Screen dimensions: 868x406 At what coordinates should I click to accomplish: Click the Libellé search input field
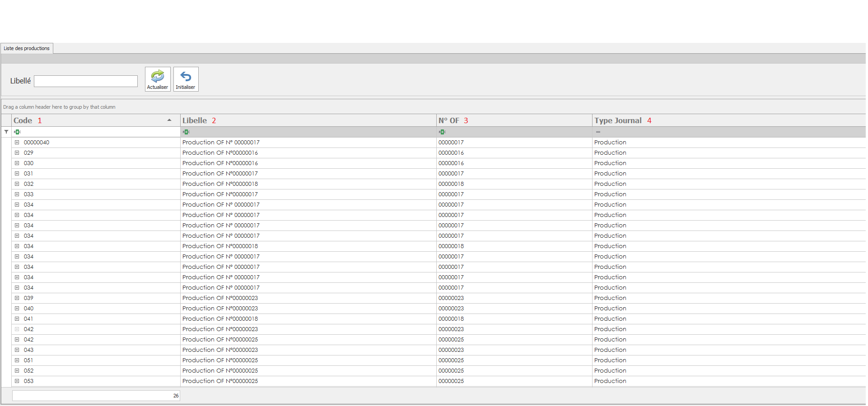(86, 81)
